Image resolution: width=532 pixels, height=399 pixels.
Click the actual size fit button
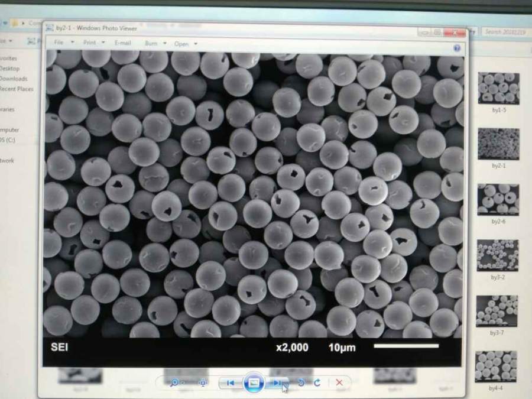[x=203, y=383]
